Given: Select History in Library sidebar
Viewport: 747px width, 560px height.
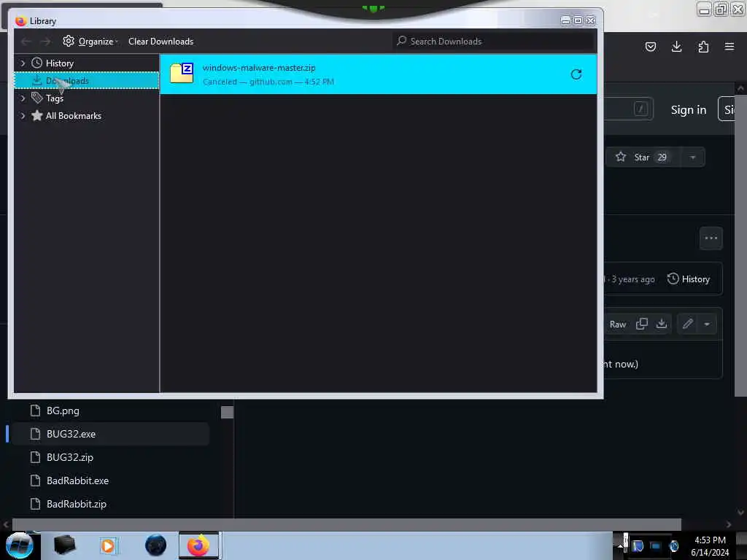Looking at the screenshot, I should pyautogui.click(x=60, y=63).
